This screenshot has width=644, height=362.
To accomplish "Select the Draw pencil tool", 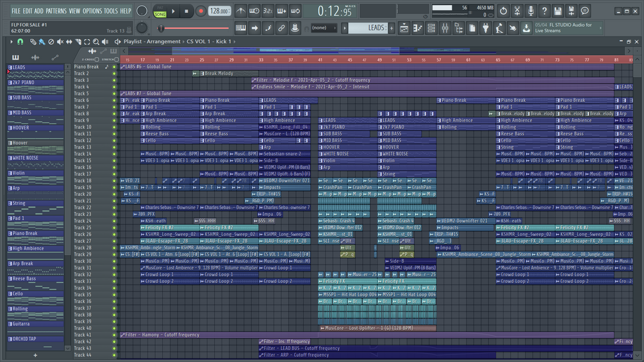I will tap(33, 42).
